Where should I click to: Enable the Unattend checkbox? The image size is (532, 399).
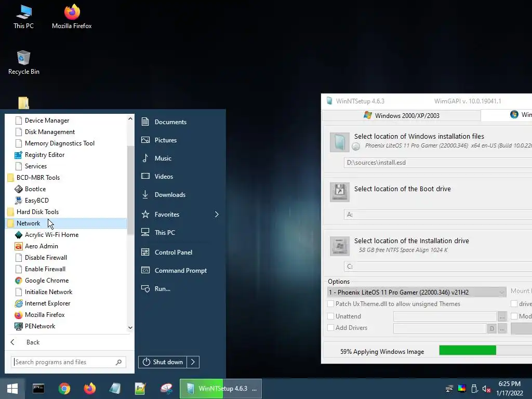point(331,316)
